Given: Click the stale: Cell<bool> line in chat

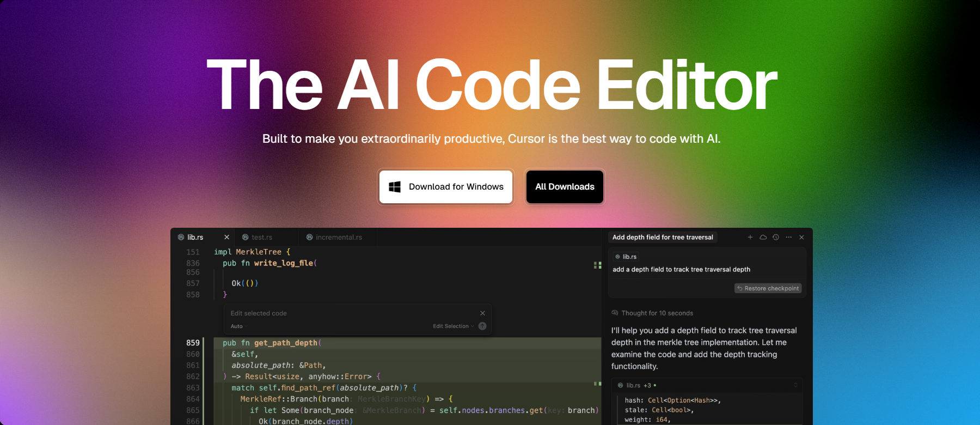Looking at the screenshot, I should click(659, 410).
